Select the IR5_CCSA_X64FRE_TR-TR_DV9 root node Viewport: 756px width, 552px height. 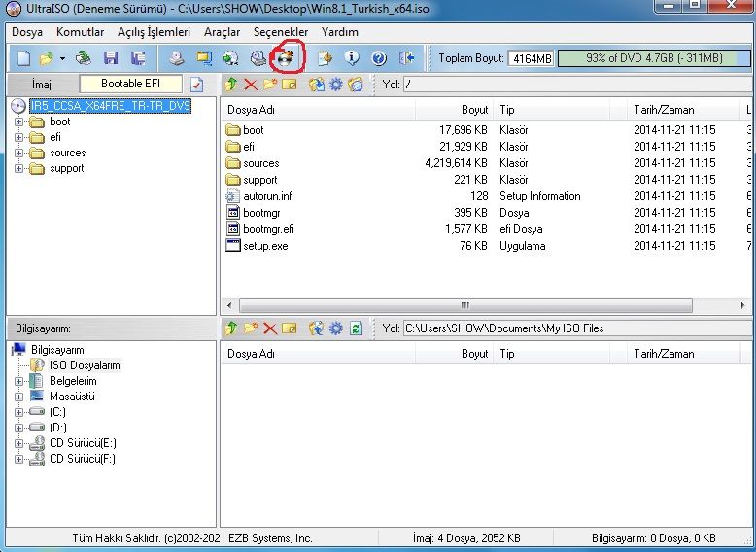click(x=111, y=106)
